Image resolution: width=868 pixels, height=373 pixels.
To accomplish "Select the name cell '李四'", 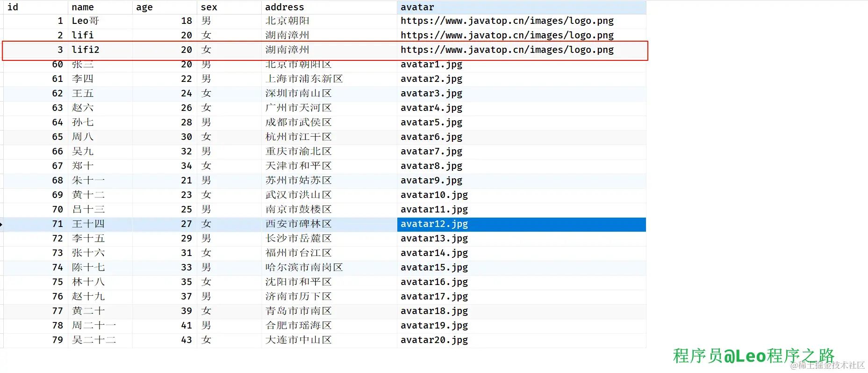I will point(100,79).
